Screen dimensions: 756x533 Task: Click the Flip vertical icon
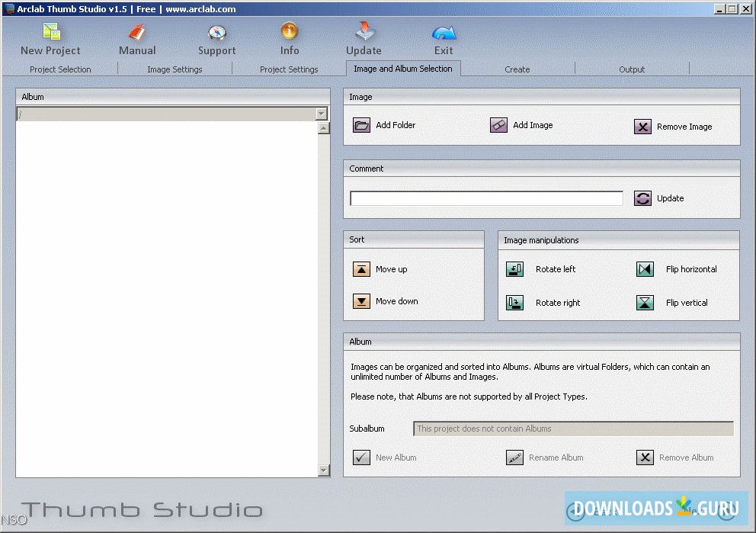tap(645, 303)
